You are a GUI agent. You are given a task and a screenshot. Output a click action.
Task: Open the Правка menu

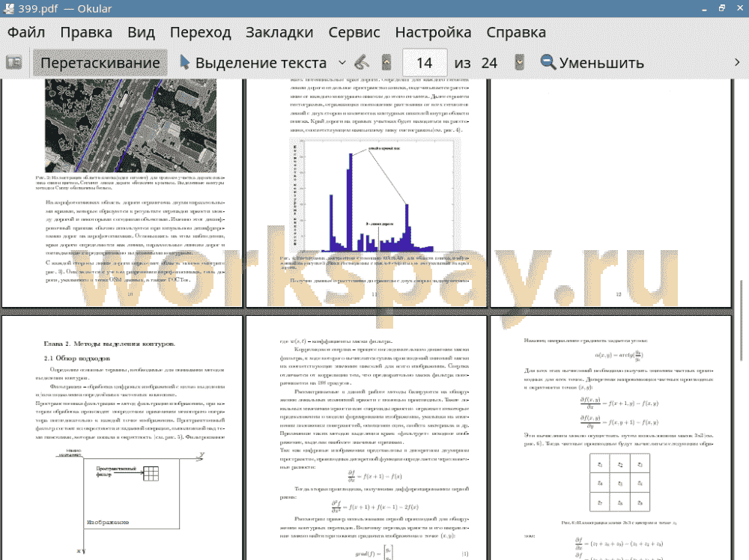[x=86, y=32]
